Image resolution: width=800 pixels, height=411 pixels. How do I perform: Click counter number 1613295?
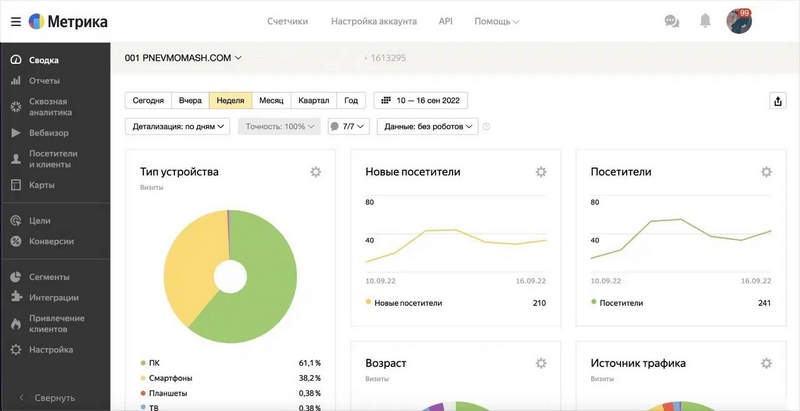click(388, 58)
